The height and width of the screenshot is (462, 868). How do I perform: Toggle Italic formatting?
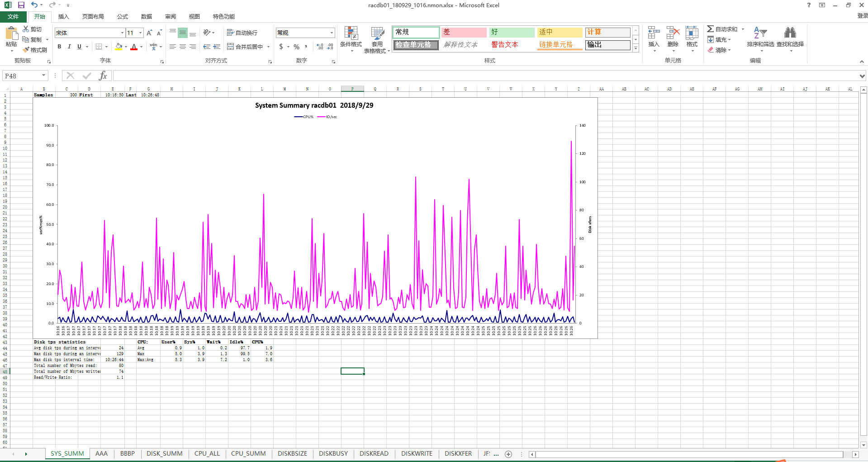[x=69, y=47]
